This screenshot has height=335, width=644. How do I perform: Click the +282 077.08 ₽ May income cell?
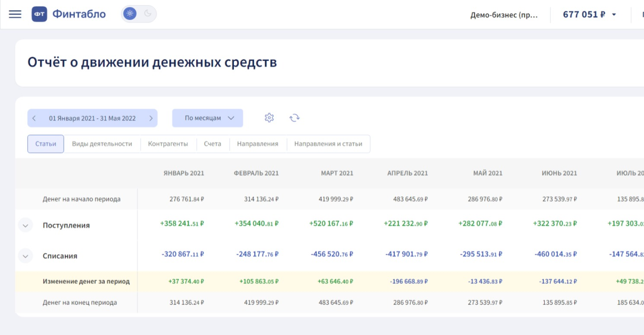click(480, 224)
